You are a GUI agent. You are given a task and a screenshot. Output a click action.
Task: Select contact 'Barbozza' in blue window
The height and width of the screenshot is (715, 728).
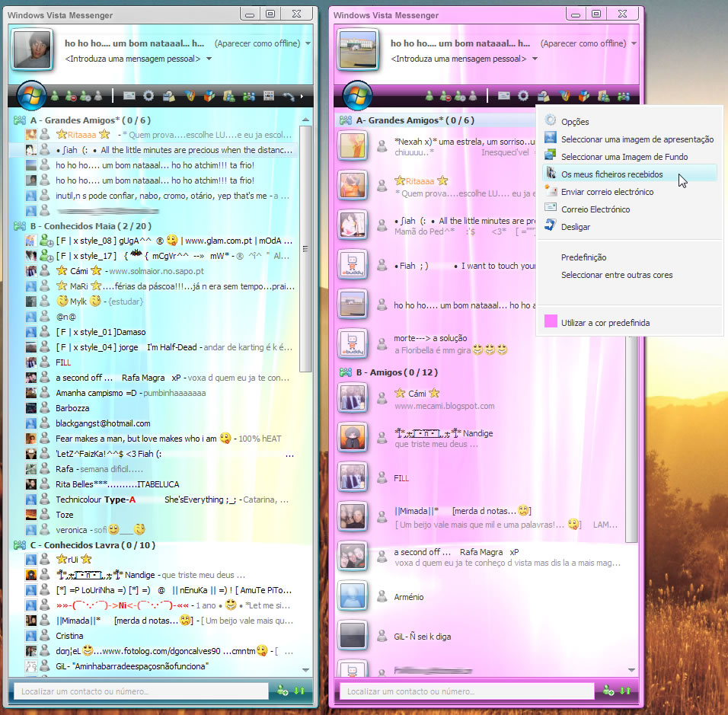[x=72, y=408]
